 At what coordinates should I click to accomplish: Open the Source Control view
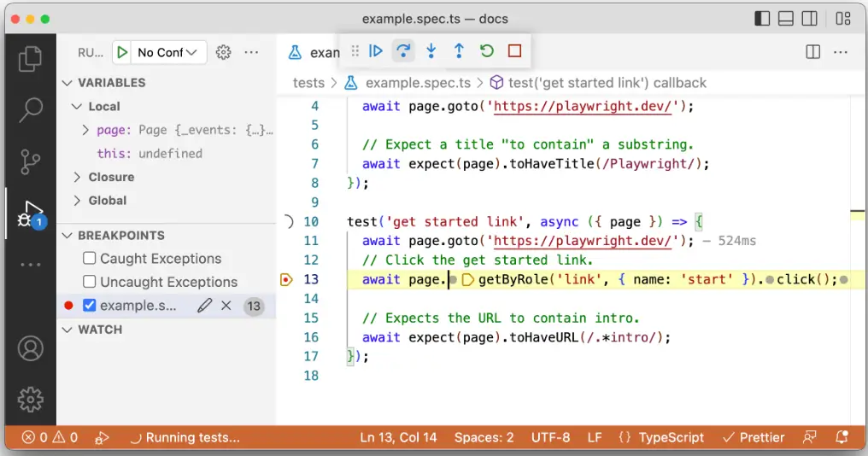point(31,161)
